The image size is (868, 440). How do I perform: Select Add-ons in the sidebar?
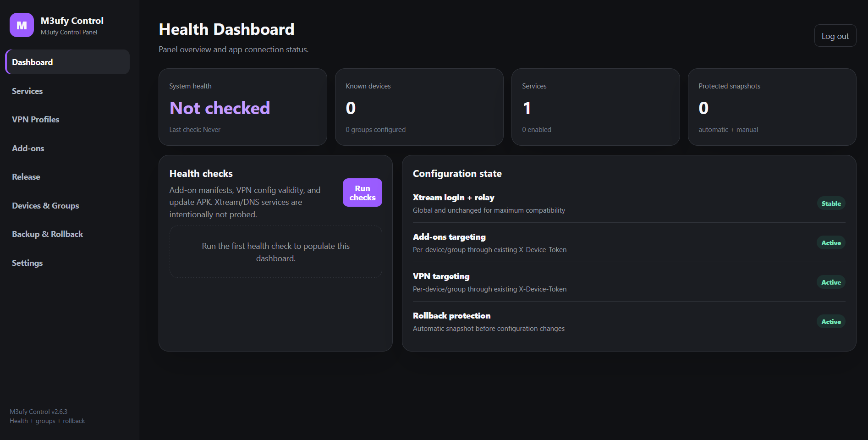pyautogui.click(x=67, y=148)
